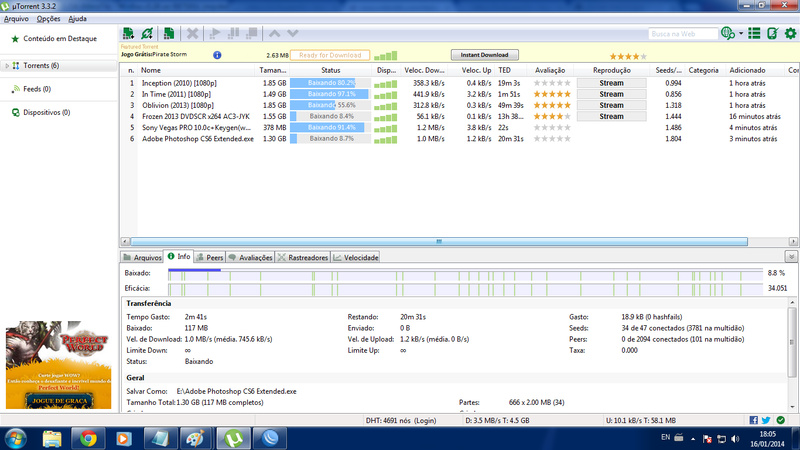
Task: Click Stream button for Frozen 2013 row
Action: point(611,117)
